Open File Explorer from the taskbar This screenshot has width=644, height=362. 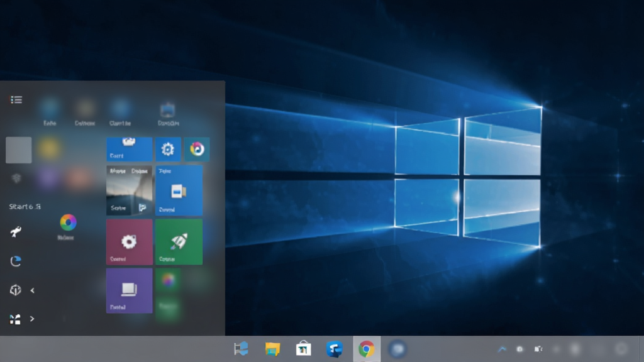click(x=272, y=349)
